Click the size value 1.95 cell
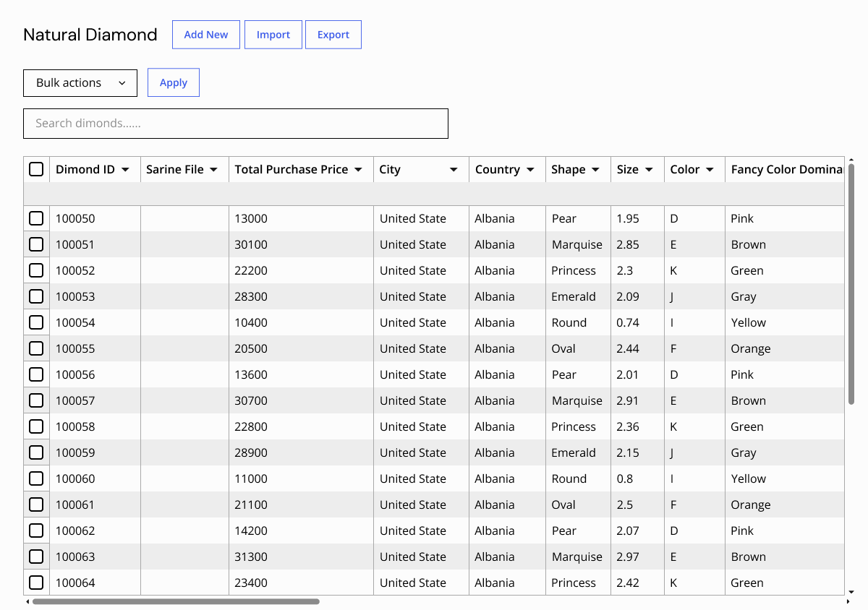Viewport: 868px width, 610px height. tap(637, 218)
